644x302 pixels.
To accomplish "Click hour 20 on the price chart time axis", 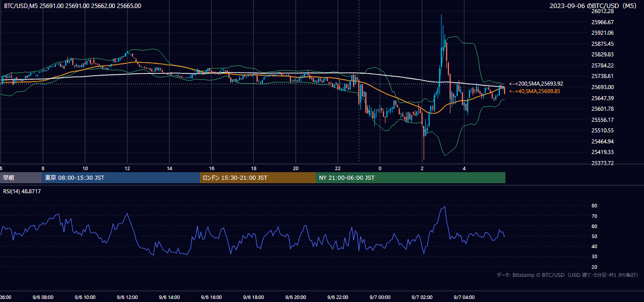I will 296,168.
